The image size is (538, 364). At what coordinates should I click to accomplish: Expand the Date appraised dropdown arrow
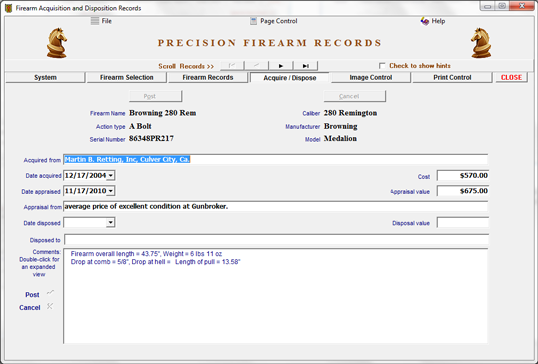110,191
